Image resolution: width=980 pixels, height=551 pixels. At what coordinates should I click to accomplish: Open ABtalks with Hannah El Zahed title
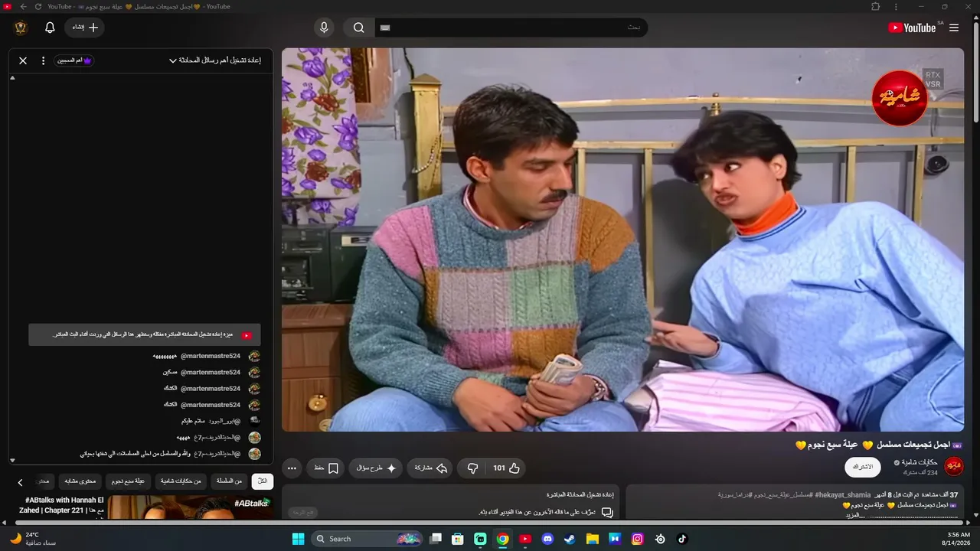coord(61,505)
